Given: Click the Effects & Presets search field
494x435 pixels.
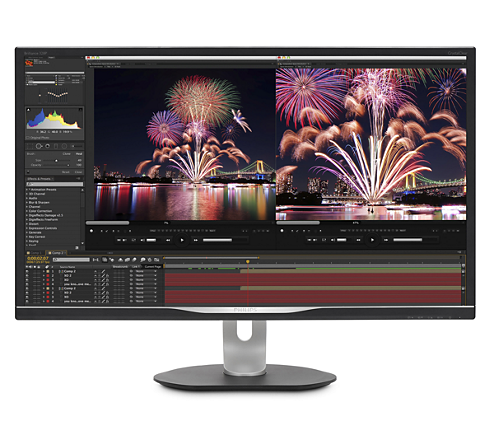Looking at the screenshot, I should tap(55, 184).
